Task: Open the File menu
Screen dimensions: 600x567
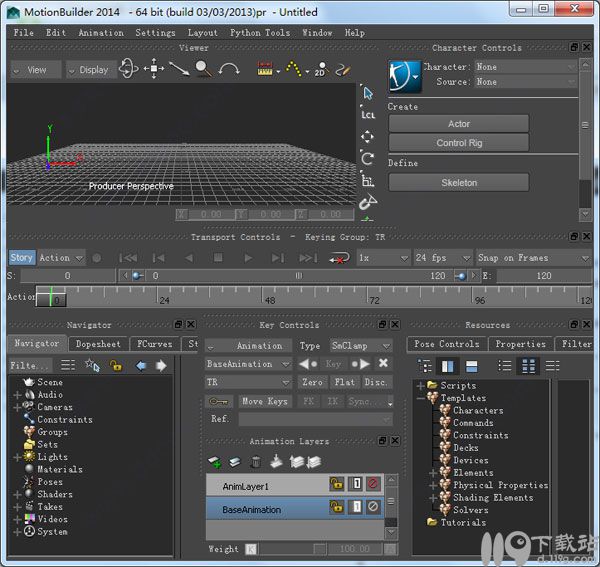Action: (23, 33)
